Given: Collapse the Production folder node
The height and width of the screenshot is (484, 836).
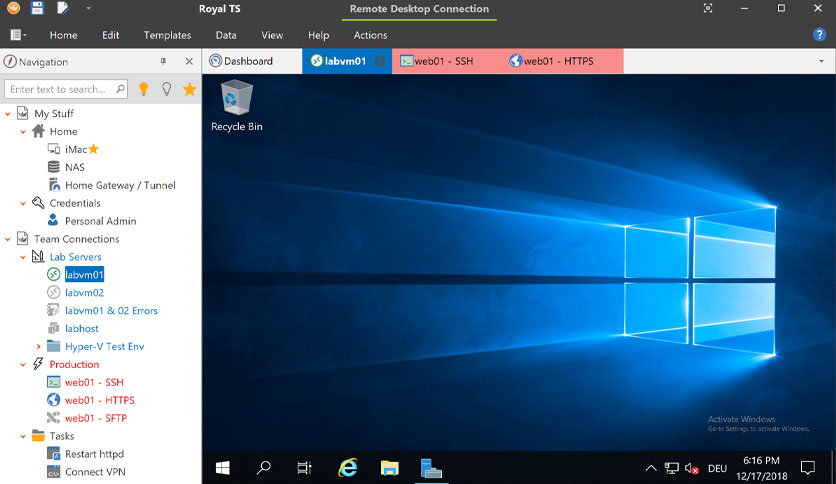Looking at the screenshot, I should pyautogui.click(x=23, y=365).
